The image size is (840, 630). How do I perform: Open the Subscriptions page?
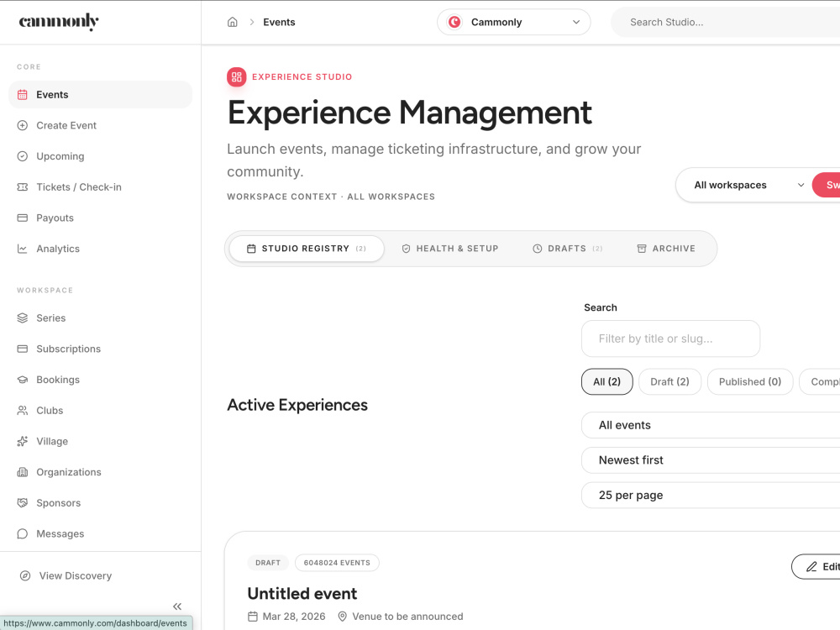pos(100,349)
